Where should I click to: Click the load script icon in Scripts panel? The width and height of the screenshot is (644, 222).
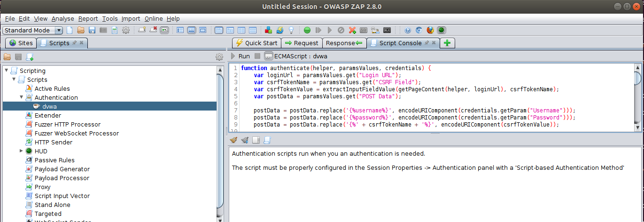pos(7,57)
